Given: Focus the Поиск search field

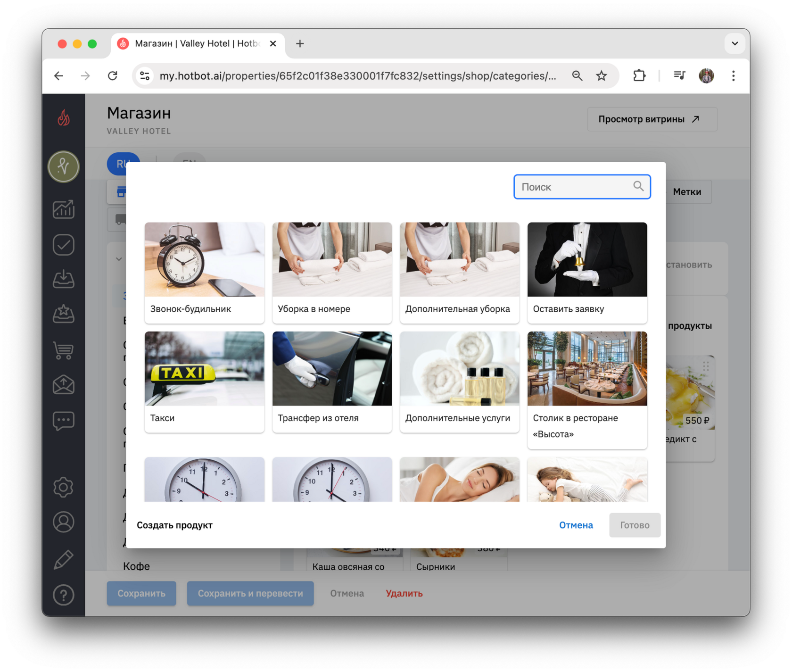Looking at the screenshot, I should 582,187.
